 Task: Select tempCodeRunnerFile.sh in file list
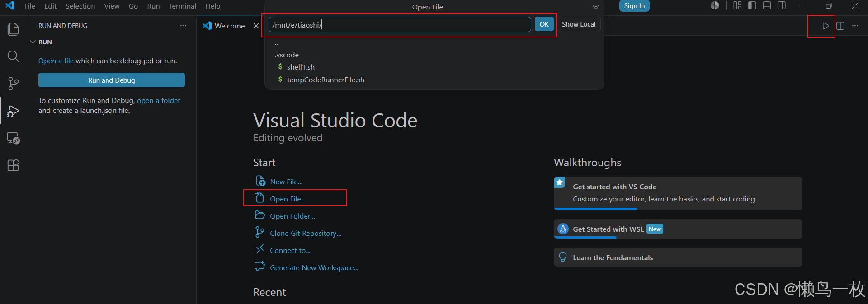[434, 80]
